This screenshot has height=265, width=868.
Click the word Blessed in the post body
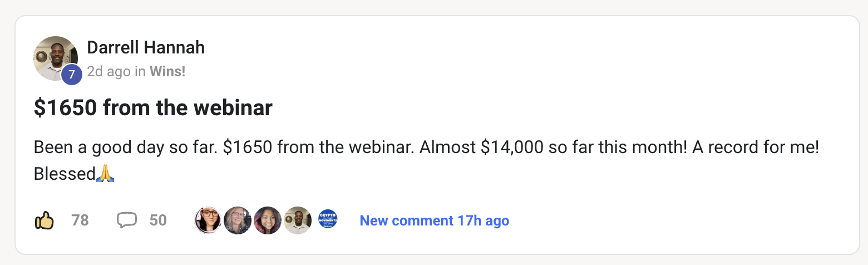(x=65, y=174)
